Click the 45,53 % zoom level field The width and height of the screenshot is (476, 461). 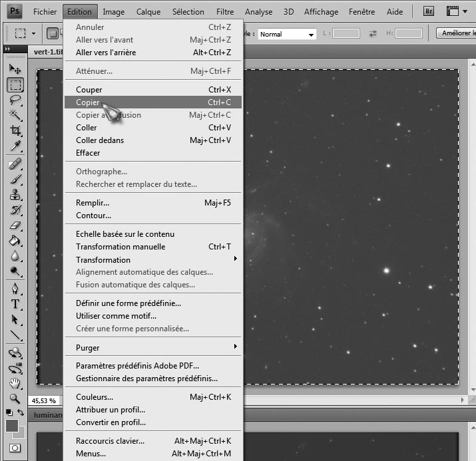pyautogui.click(x=43, y=400)
